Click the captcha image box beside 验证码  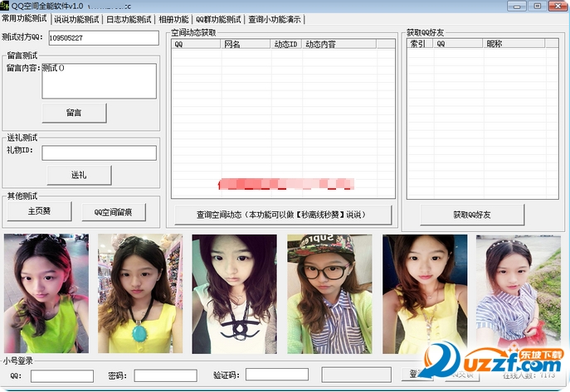[356, 375]
